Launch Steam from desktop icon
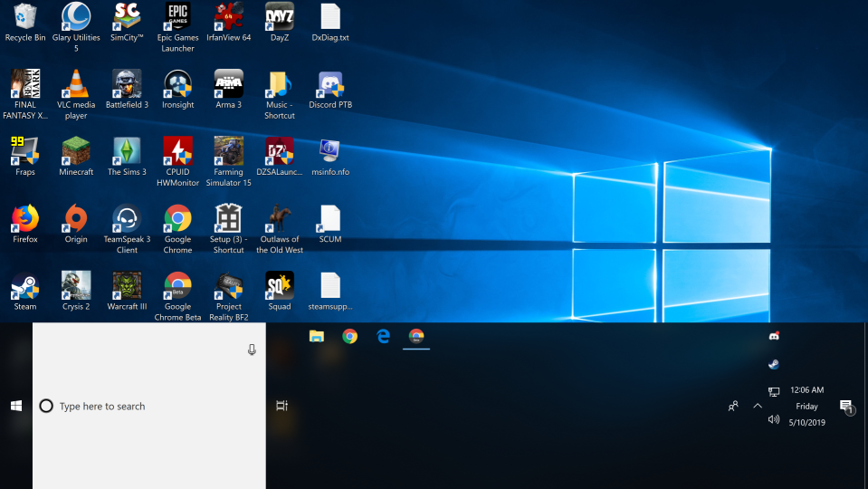This screenshot has width=868, height=489. coord(25,291)
